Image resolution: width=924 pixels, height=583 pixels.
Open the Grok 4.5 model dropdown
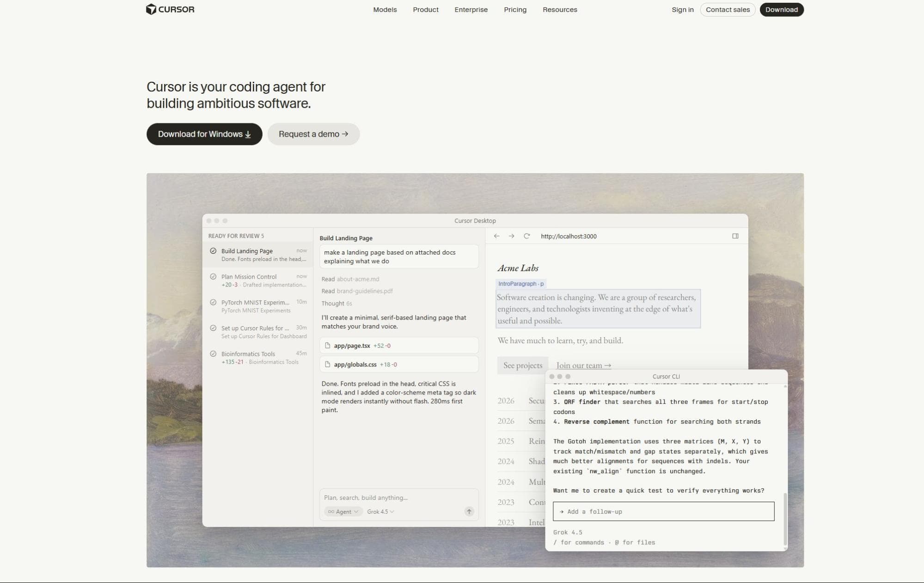point(380,512)
